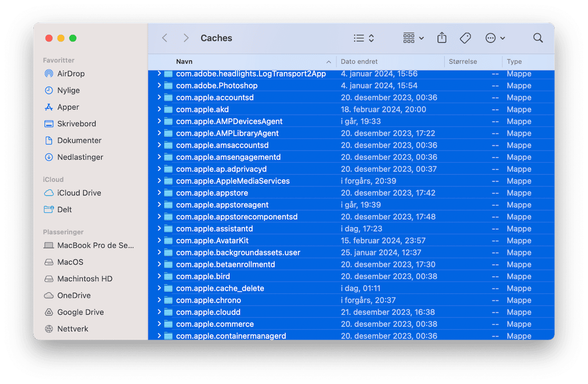The image size is (588, 384).
Task: Click the com.apple.AvatarKit folder icon
Action: pos(168,241)
